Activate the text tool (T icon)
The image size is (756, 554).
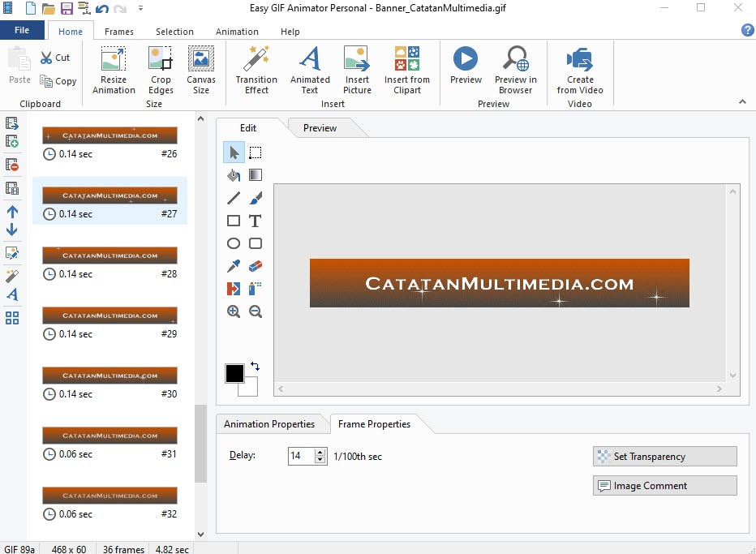click(256, 221)
